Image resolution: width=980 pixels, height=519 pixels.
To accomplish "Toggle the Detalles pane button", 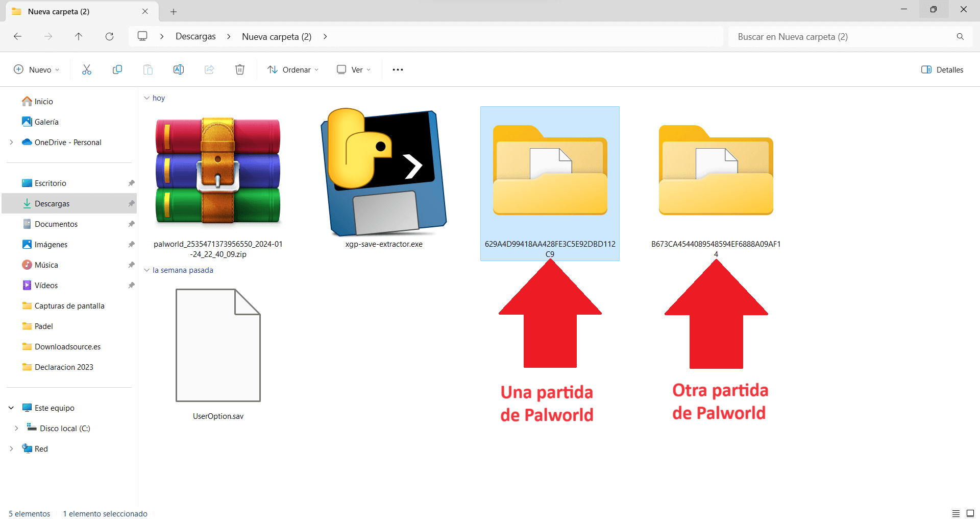I will click(x=942, y=69).
